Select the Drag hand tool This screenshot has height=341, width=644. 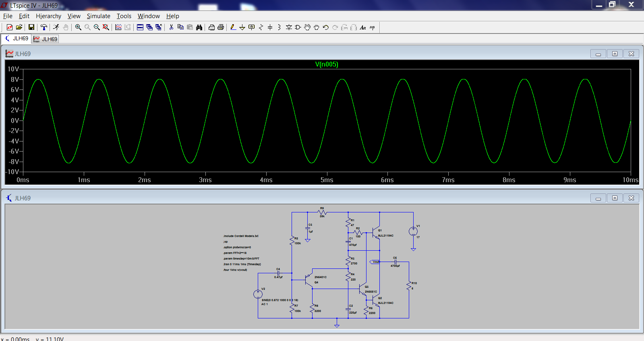pos(317,27)
